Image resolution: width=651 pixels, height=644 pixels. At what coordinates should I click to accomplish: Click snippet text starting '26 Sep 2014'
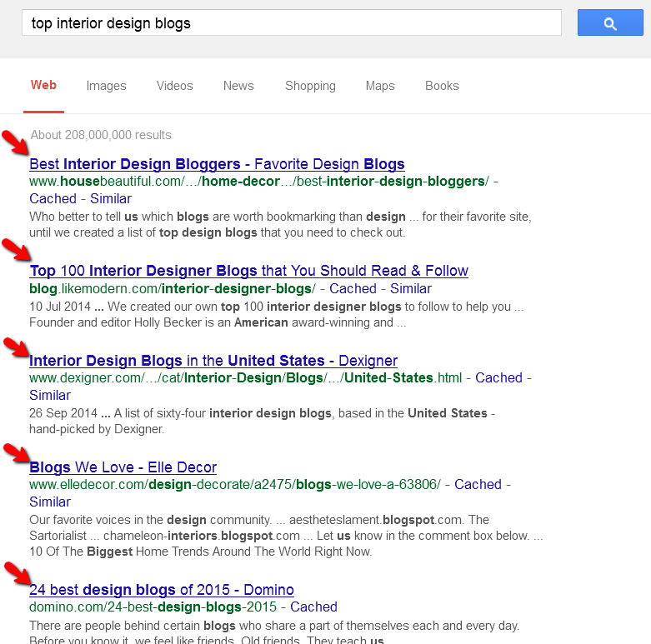[x=262, y=422]
